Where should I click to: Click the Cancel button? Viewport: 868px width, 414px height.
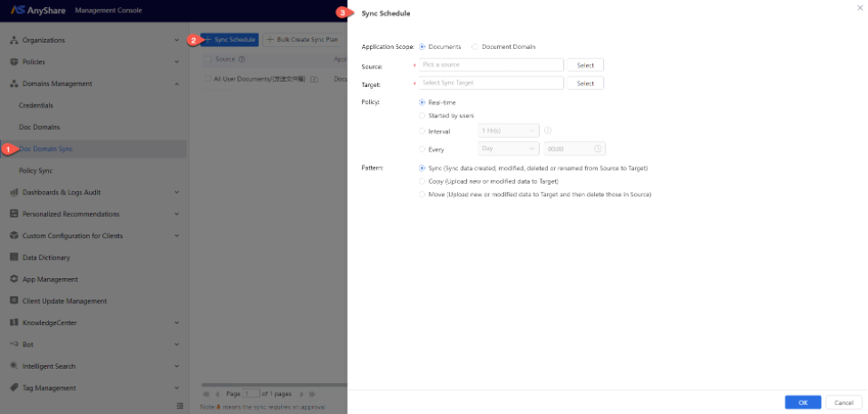click(844, 402)
